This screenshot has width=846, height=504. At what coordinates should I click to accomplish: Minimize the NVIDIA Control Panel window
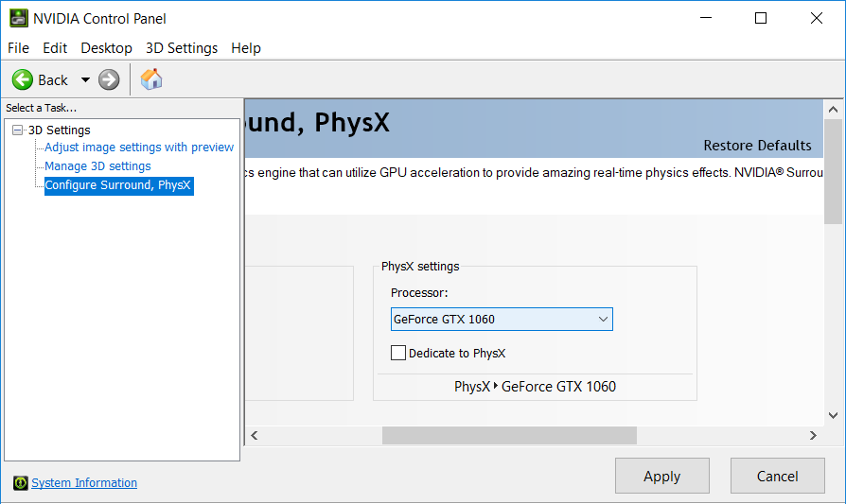(x=706, y=18)
